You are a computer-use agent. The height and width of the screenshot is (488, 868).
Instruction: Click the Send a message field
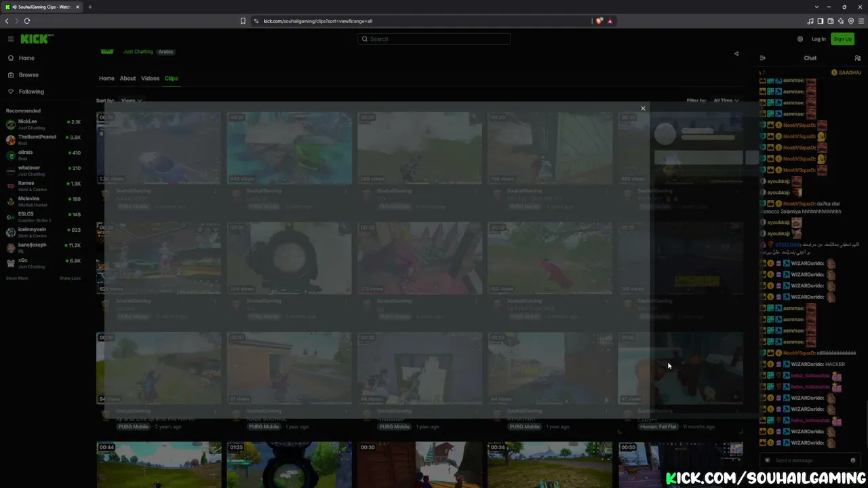tap(810, 461)
